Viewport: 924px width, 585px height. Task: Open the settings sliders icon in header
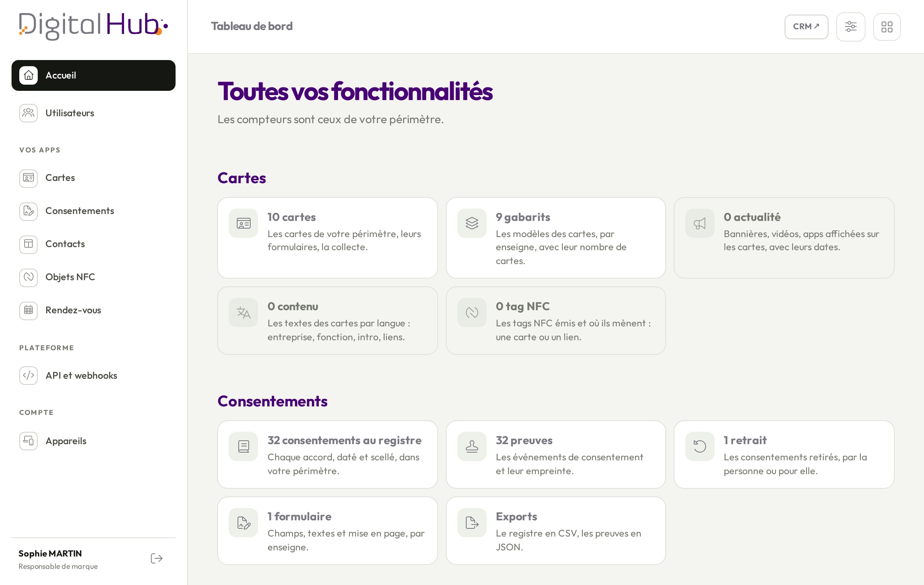click(850, 27)
